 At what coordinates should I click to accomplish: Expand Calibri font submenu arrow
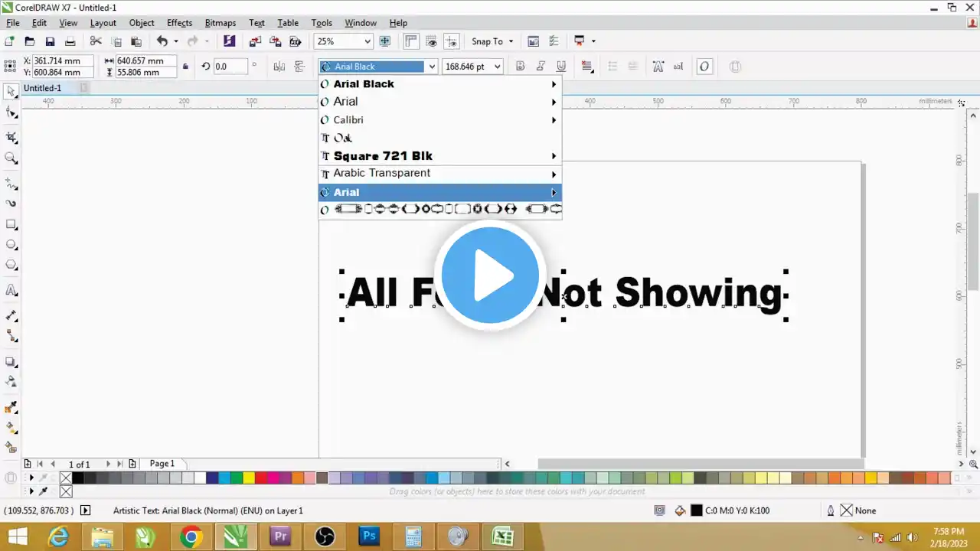(554, 120)
